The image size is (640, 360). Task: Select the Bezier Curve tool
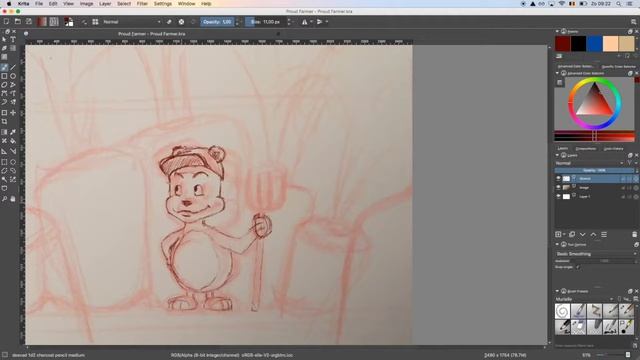[x=4, y=93]
